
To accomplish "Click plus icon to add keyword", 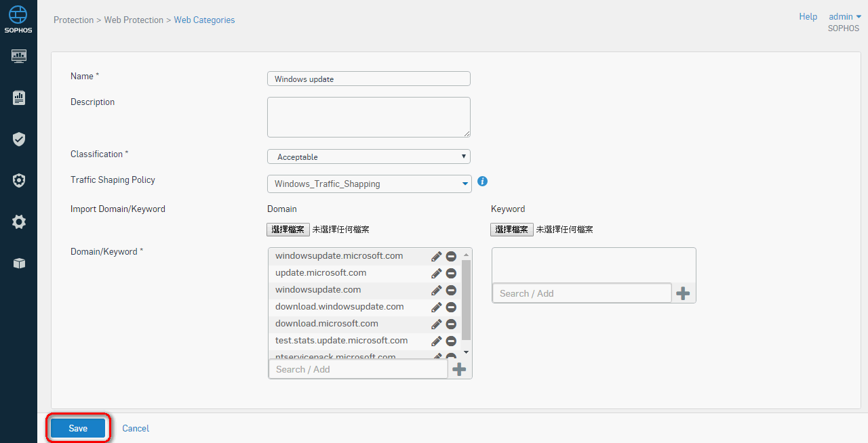I will pos(683,293).
